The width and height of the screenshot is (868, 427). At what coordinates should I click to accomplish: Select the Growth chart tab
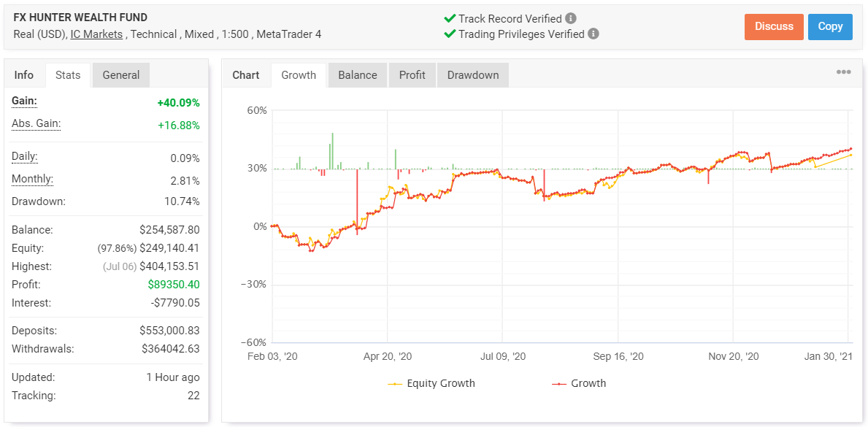(299, 75)
